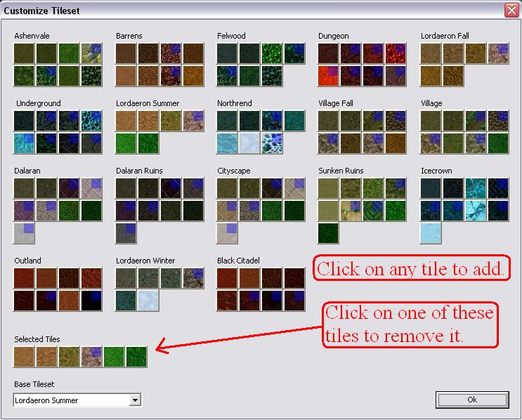Add the Outland black abyss tile
The height and width of the screenshot is (420, 522).
pyautogui.click(x=92, y=301)
